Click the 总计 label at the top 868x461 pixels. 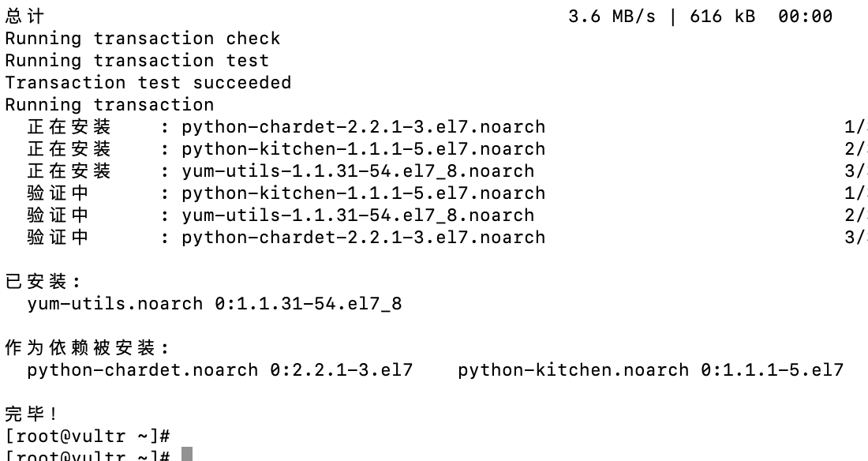24,17
